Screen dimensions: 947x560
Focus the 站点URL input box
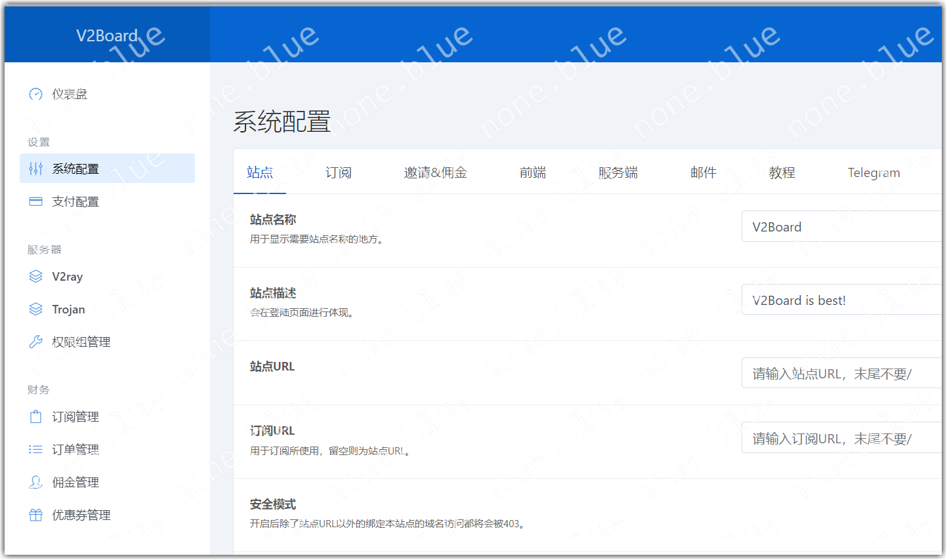click(x=841, y=374)
